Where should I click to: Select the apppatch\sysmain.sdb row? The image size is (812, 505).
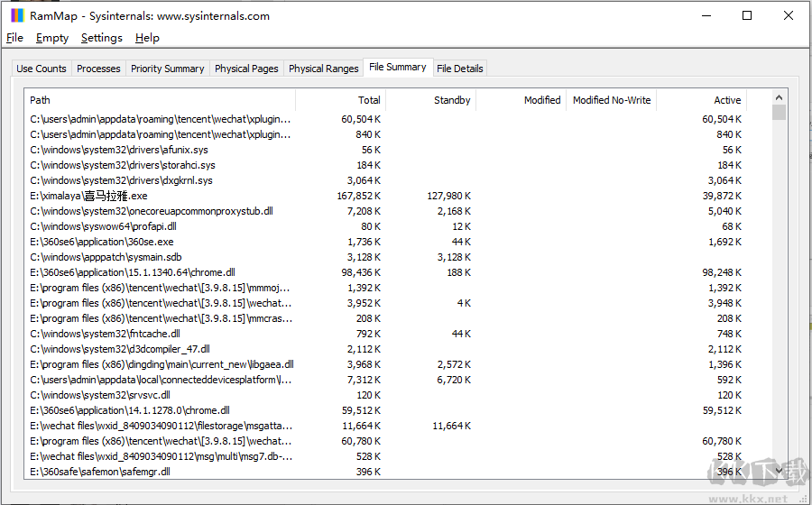coord(386,257)
